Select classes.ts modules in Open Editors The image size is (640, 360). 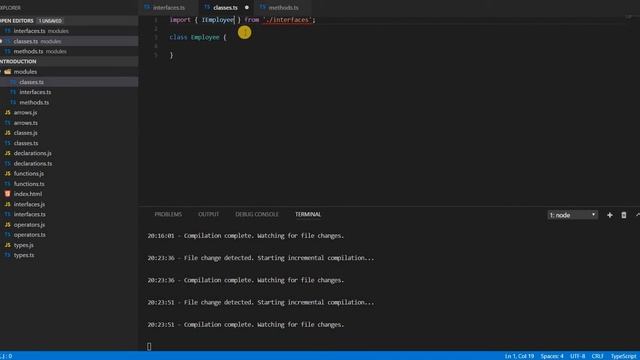click(69, 41)
